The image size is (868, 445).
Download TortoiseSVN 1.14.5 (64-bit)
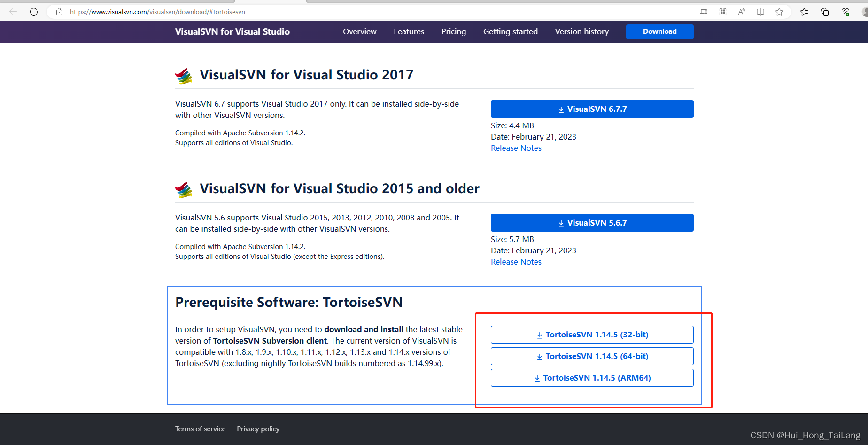pos(592,356)
